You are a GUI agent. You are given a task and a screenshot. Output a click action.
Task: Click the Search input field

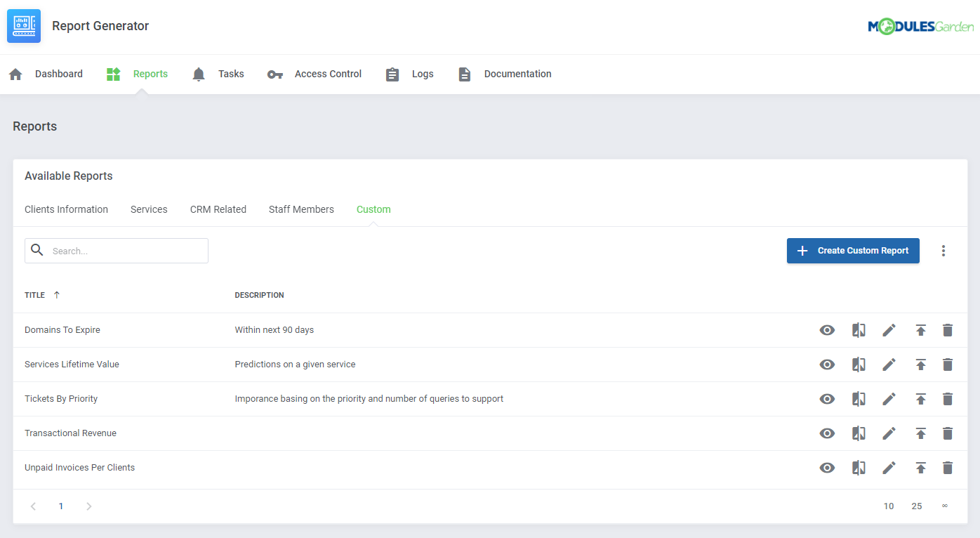tap(126, 251)
